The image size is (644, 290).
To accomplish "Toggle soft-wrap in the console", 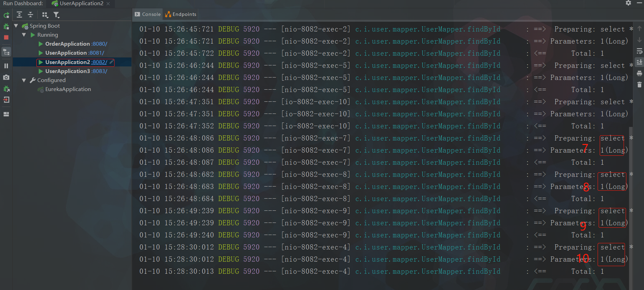I will 640,51.
